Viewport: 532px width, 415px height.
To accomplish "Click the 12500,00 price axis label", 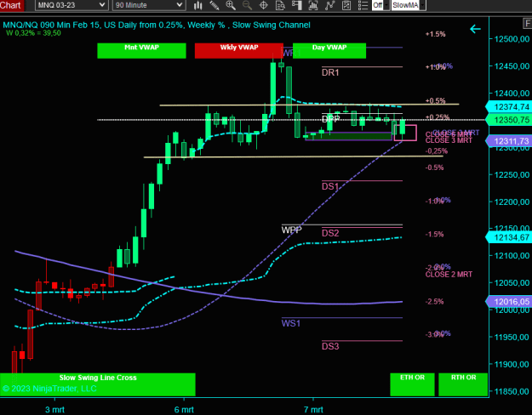I will point(512,39).
